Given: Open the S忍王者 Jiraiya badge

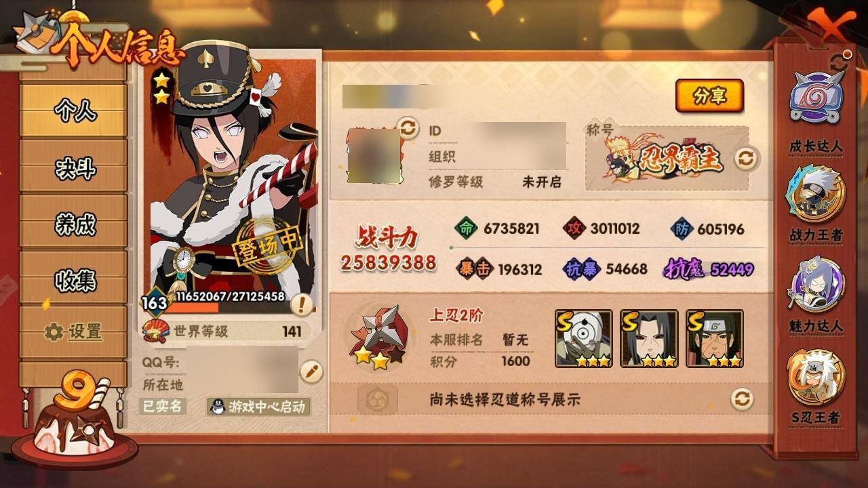Looking at the screenshot, I should pyautogui.click(x=816, y=376).
